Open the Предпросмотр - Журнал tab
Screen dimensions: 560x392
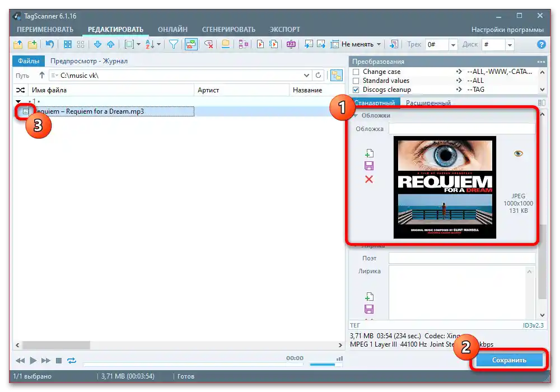tap(89, 61)
